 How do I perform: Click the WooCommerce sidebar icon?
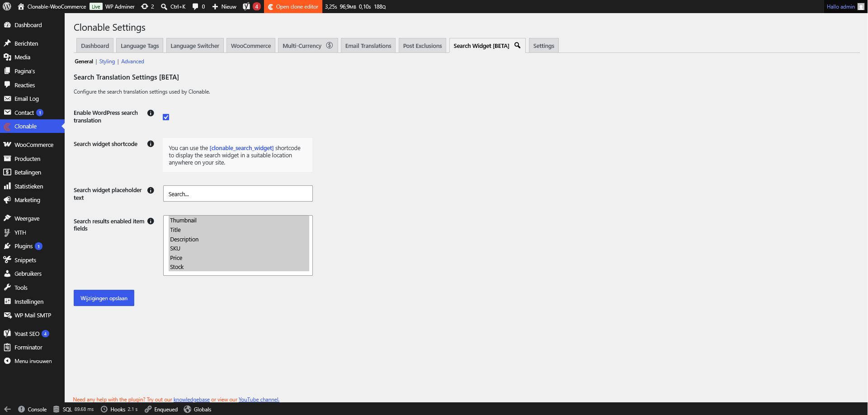(x=7, y=145)
